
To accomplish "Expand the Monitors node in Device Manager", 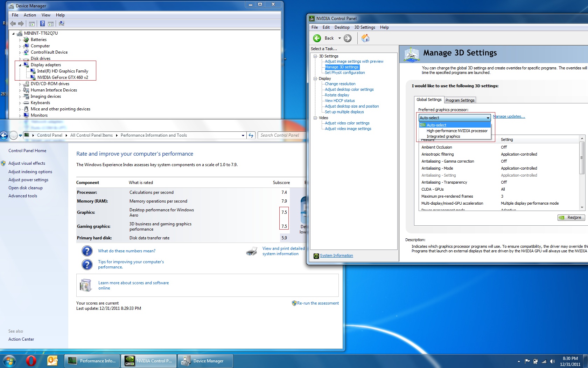I will [20, 115].
